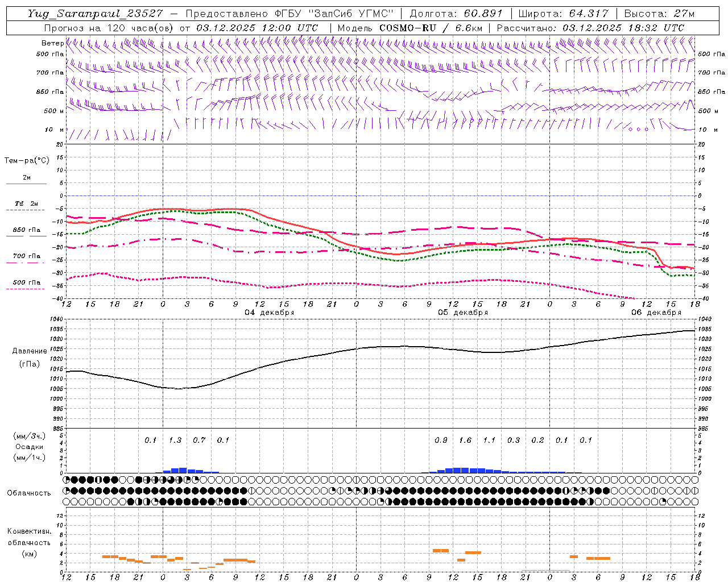
Task: Click the 1.6 precipitation amount
Action: [465, 440]
